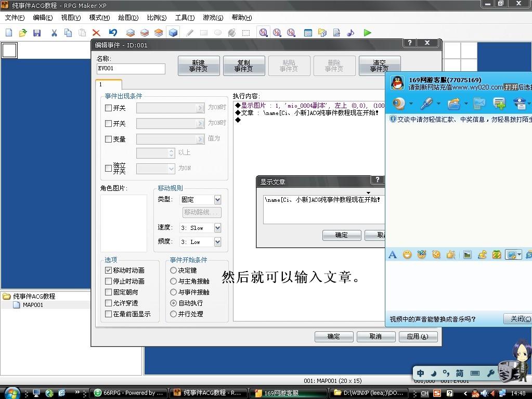Select the 并行处理 trigger radio button
The height and width of the screenshot is (399, 532).
[173, 314]
